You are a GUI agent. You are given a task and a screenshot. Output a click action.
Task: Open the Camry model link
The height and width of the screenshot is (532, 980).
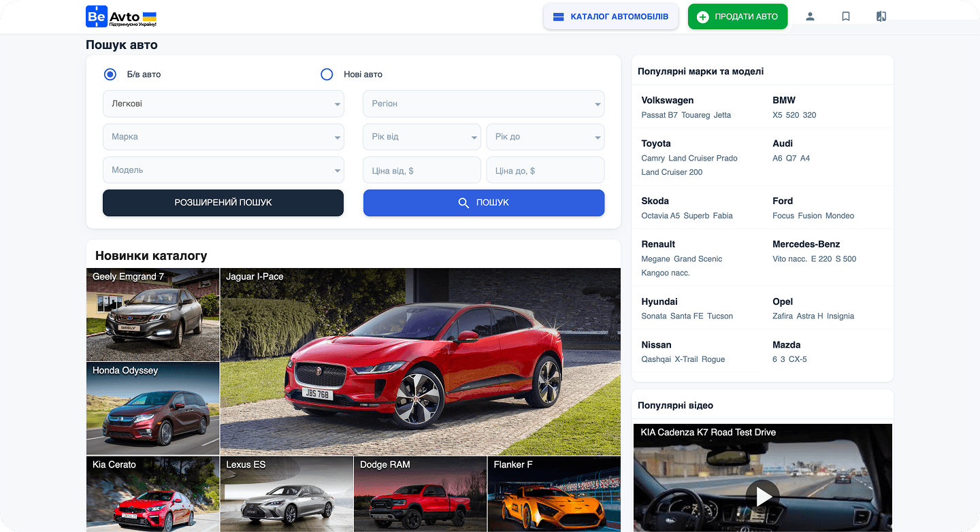(x=653, y=159)
